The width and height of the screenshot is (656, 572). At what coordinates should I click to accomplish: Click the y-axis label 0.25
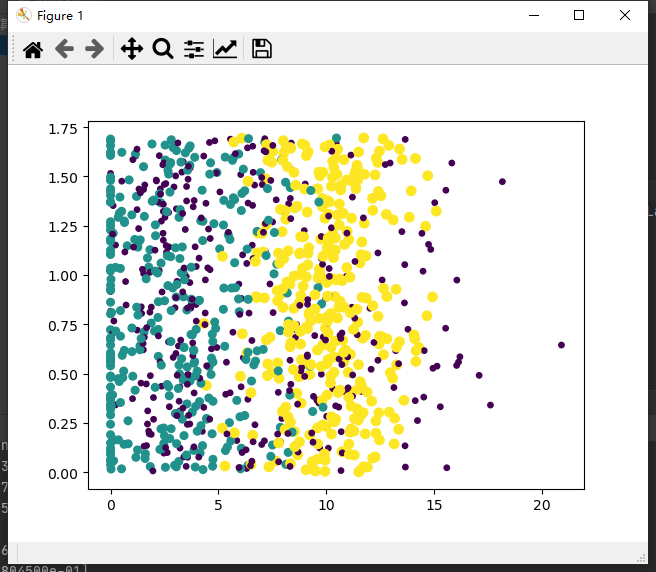(63, 424)
